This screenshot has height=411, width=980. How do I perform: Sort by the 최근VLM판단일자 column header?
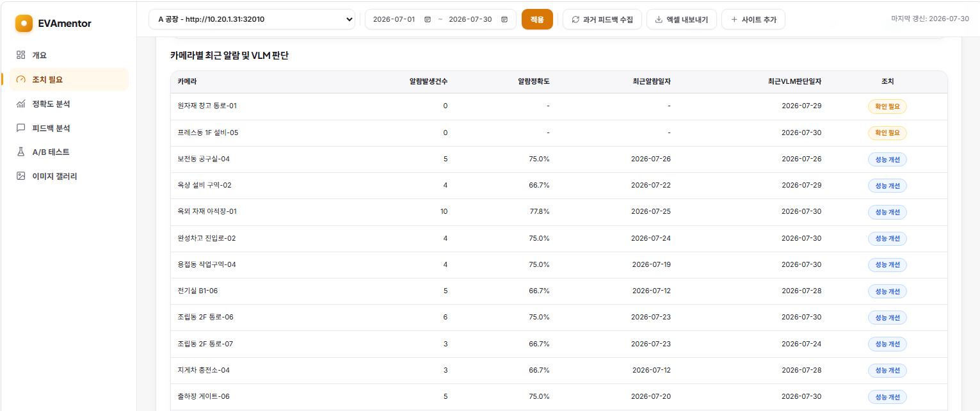(794, 82)
